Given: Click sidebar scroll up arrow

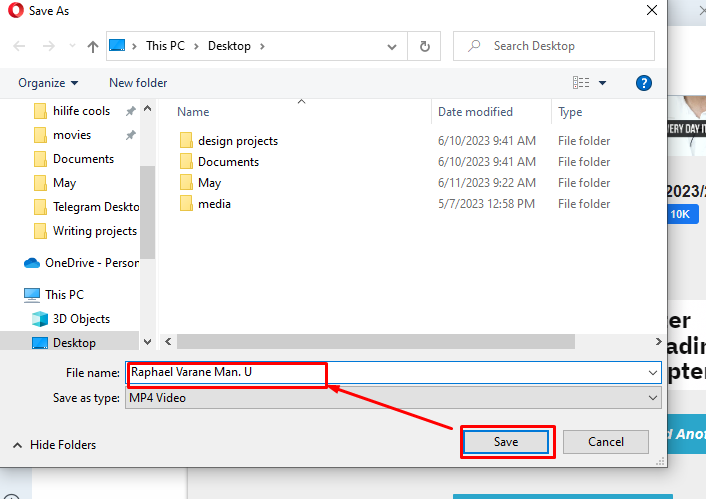Looking at the screenshot, I should (x=147, y=109).
